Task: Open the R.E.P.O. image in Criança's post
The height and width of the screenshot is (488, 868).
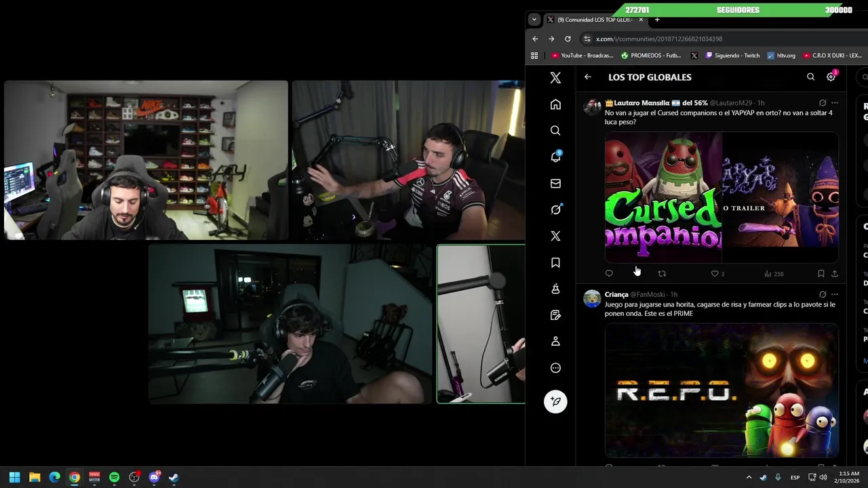Action: (x=722, y=390)
